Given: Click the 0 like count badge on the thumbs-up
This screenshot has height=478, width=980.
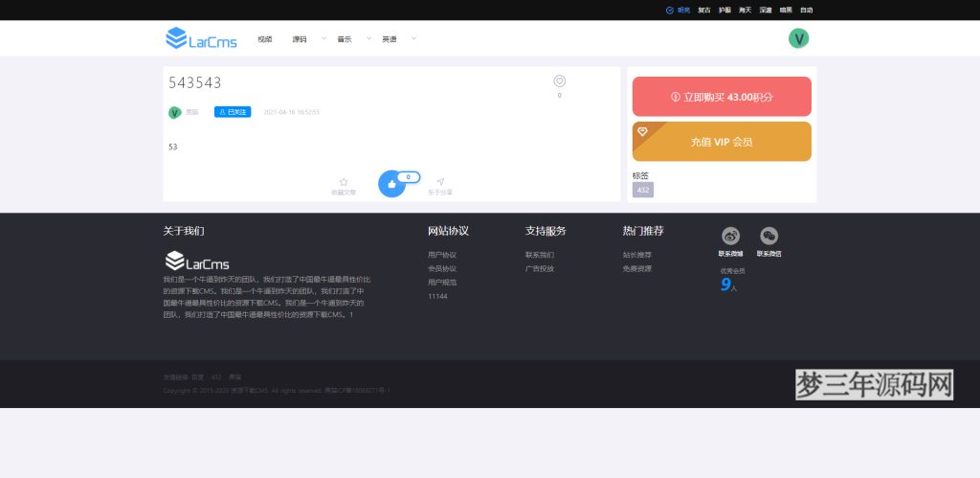Looking at the screenshot, I should click(408, 177).
